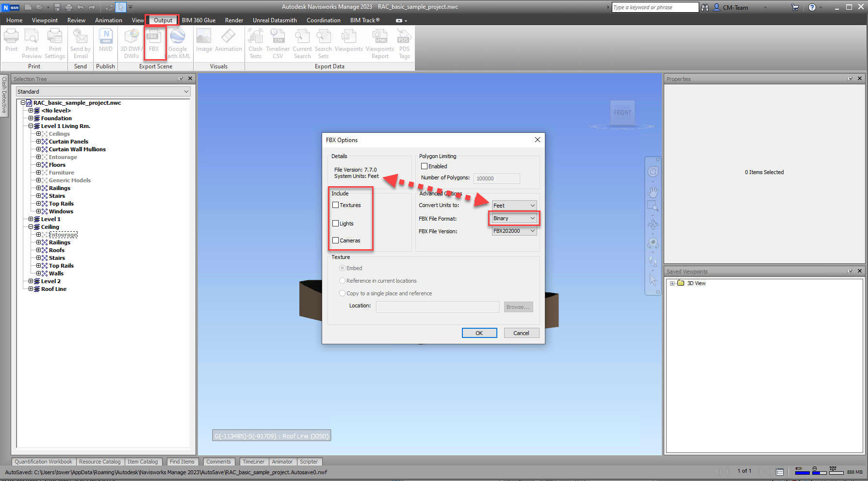Screen dimensions: 868x481
Task: Click OK in FBX Options
Action: click(479, 333)
